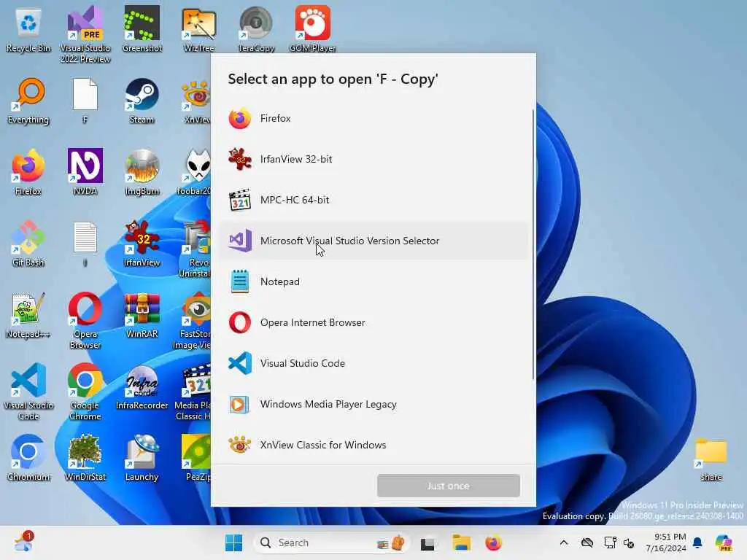Select the share folder on desktop
Image resolution: width=747 pixels, height=560 pixels.
pyautogui.click(x=711, y=459)
